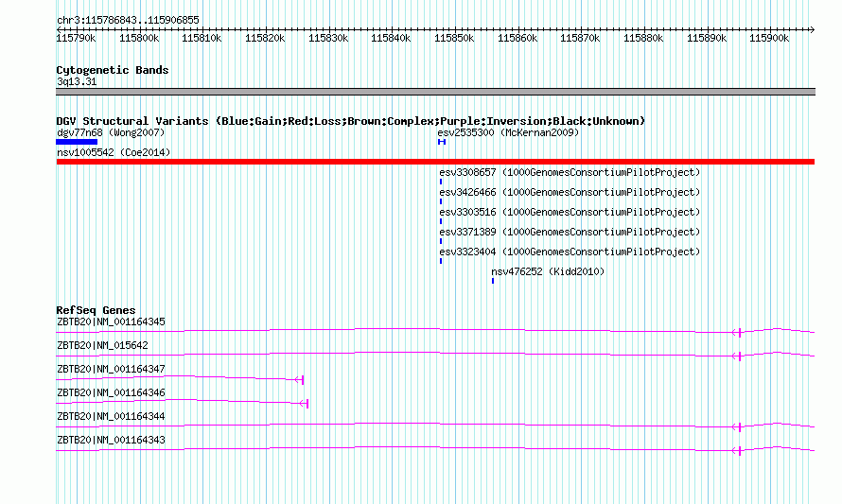The width and height of the screenshot is (842, 504).
Task: Click the 115850k ruler tick label
Action: click(454, 38)
